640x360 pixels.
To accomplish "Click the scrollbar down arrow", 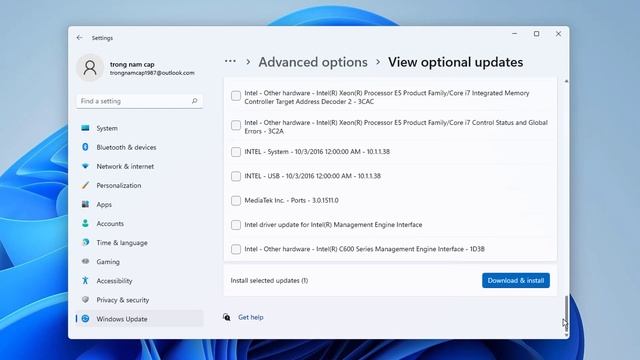I will [x=566, y=335].
